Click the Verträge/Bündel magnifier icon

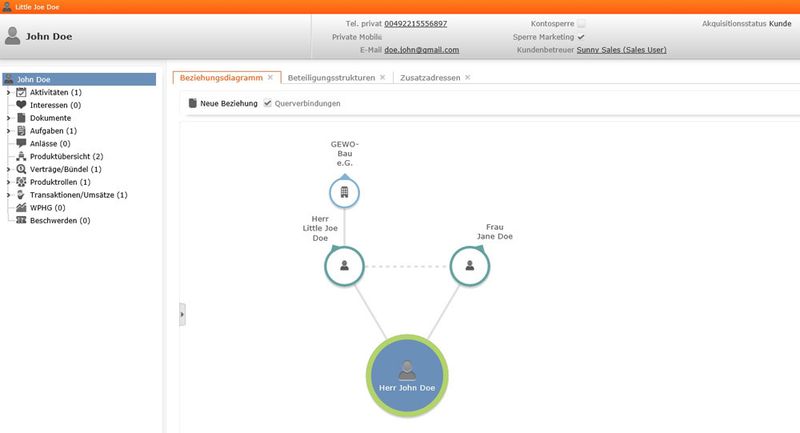(x=21, y=169)
